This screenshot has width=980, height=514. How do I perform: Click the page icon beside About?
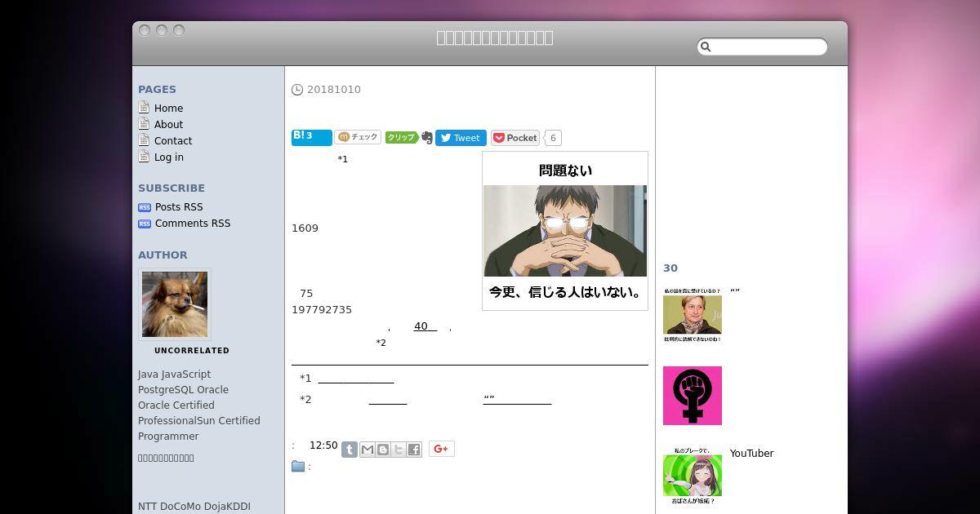click(144, 124)
